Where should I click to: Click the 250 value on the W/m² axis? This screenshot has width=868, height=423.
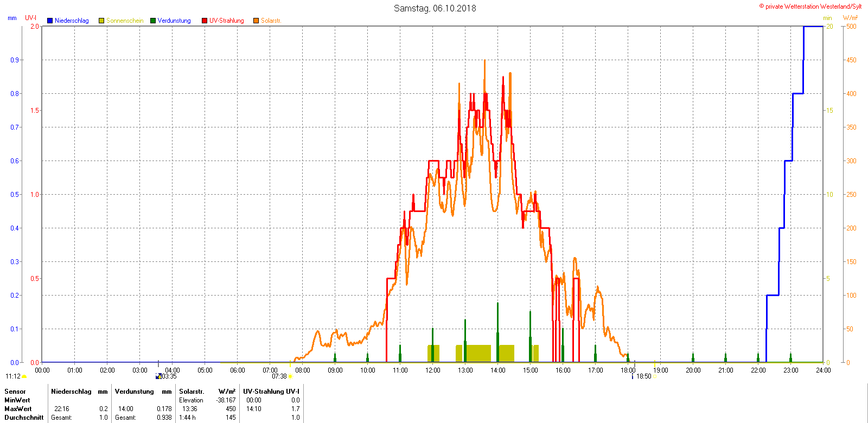(x=852, y=195)
